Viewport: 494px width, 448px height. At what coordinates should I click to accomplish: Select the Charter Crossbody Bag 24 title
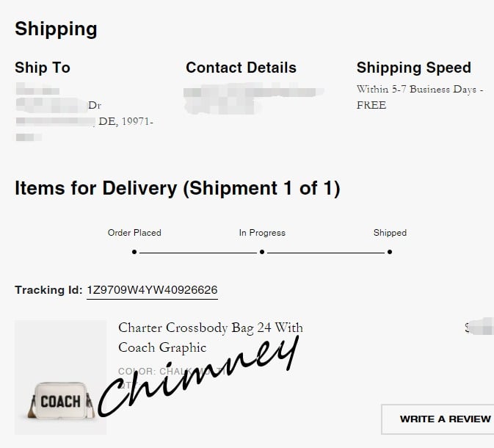tap(211, 338)
